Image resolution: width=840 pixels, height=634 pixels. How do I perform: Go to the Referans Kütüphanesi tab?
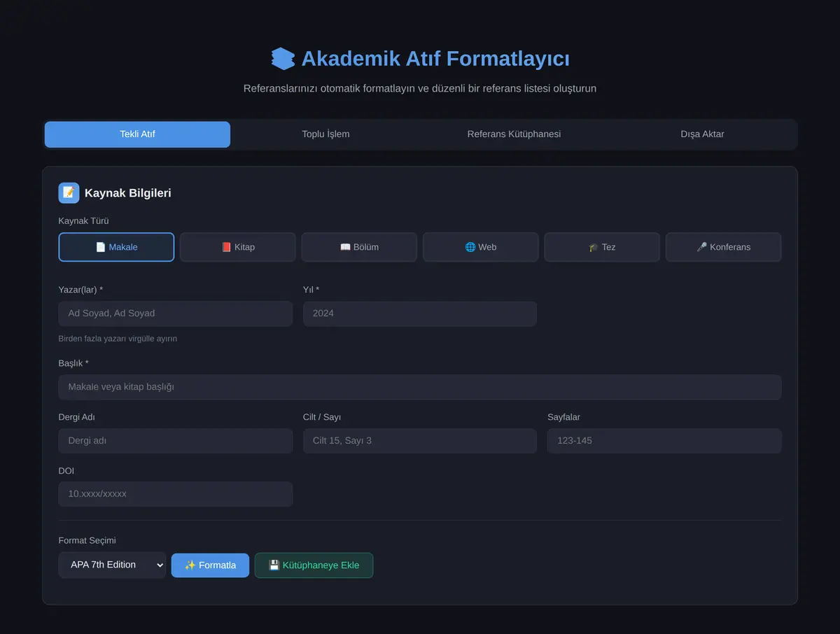pos(514,134)
